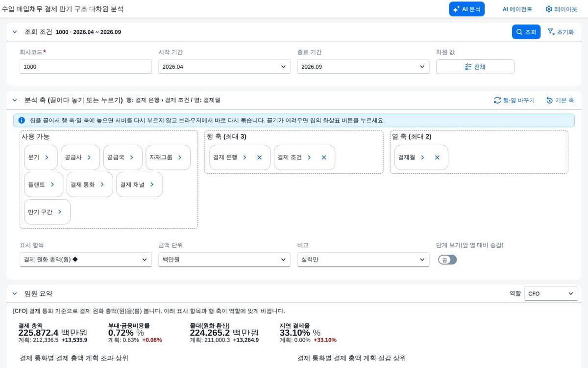
Task: Click the 결제월 chip arrow
Action: pyautogui.click(x=422, y=158)
